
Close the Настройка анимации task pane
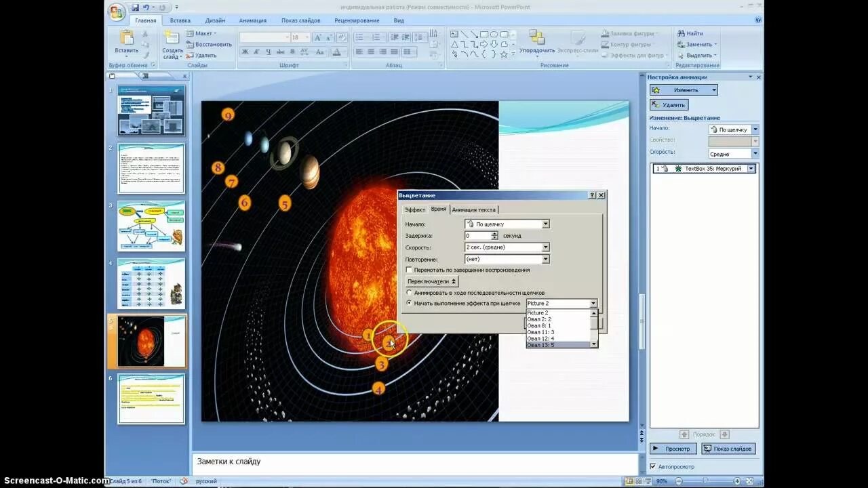758,77
